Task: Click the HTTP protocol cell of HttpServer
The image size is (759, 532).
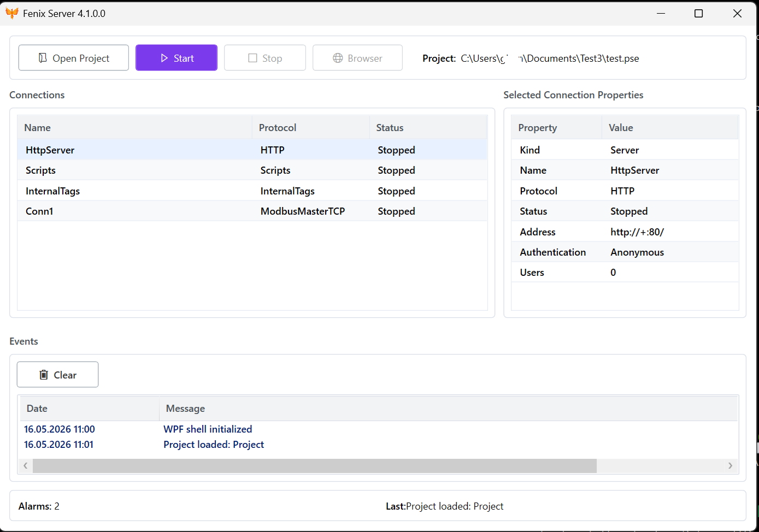Action: (x=273, y=150)
